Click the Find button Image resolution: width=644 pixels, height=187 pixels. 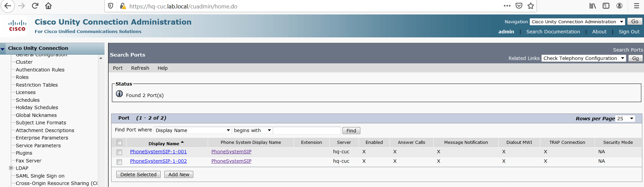pyautogui.click(x=351, y=131)
